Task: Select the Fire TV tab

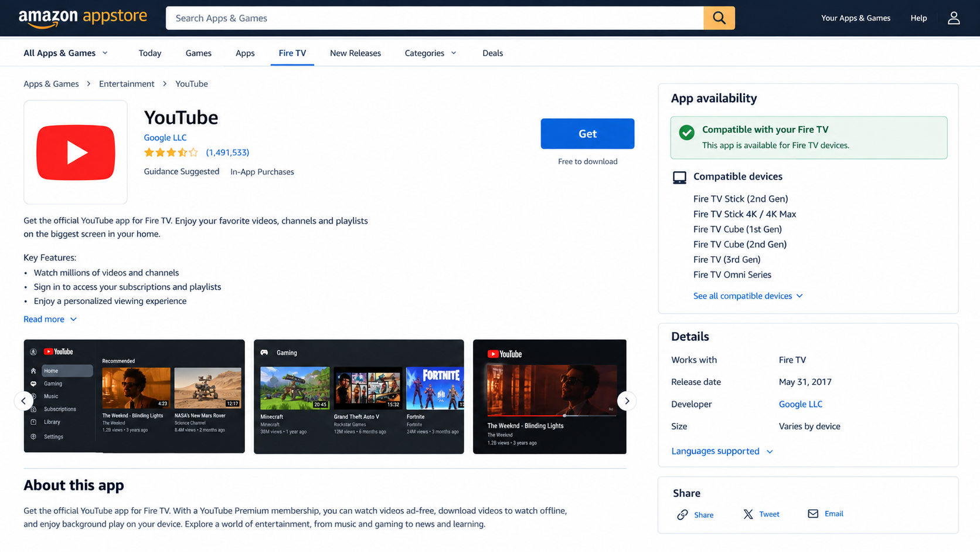Action: (292, 53)
